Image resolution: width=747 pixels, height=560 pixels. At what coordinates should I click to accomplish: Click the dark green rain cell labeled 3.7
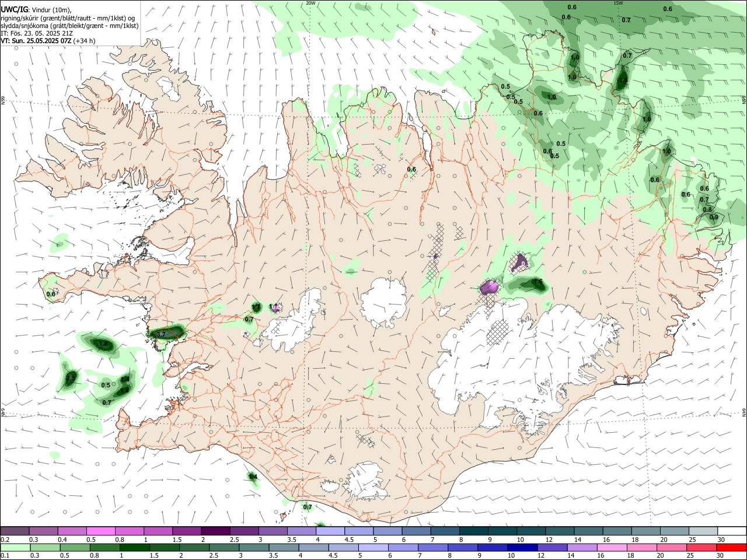click(x=168, y=332)
